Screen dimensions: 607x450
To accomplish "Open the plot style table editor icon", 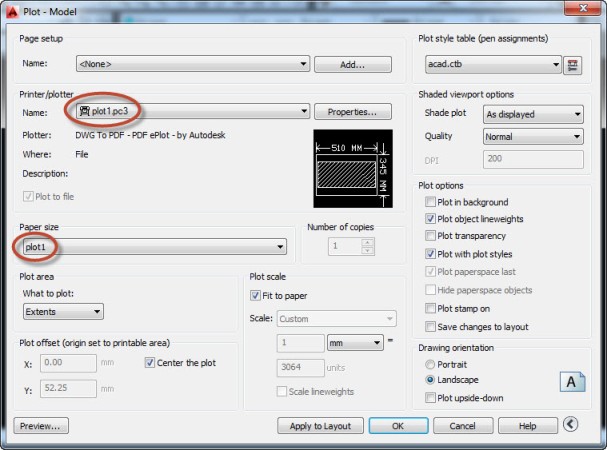I will pyautogui.click(x=573, y=65).
